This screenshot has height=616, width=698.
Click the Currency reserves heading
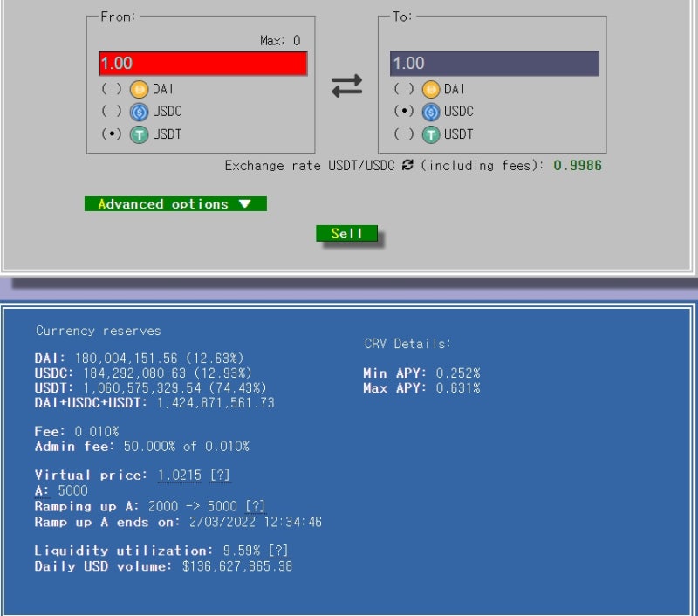(x=99, y=331)
